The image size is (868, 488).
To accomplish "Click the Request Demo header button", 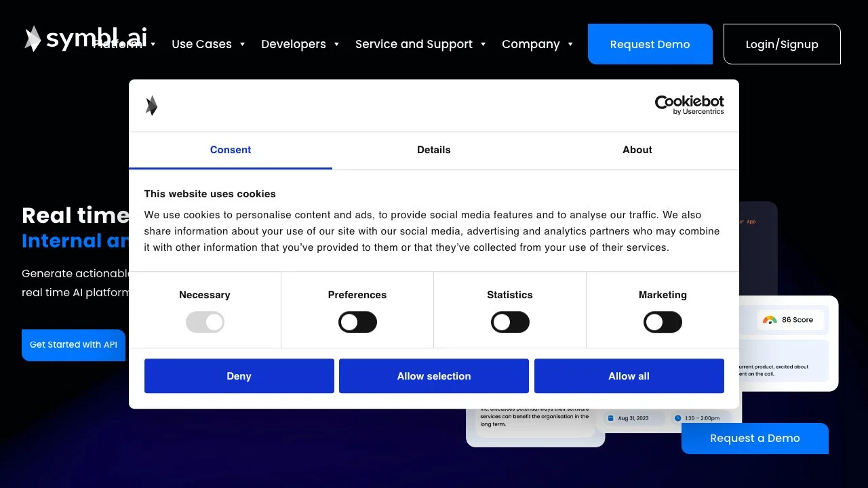I will 650,44.
